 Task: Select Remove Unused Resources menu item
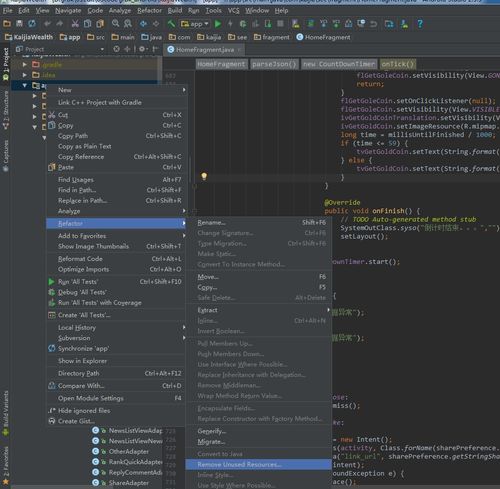(x=259, y=464)
